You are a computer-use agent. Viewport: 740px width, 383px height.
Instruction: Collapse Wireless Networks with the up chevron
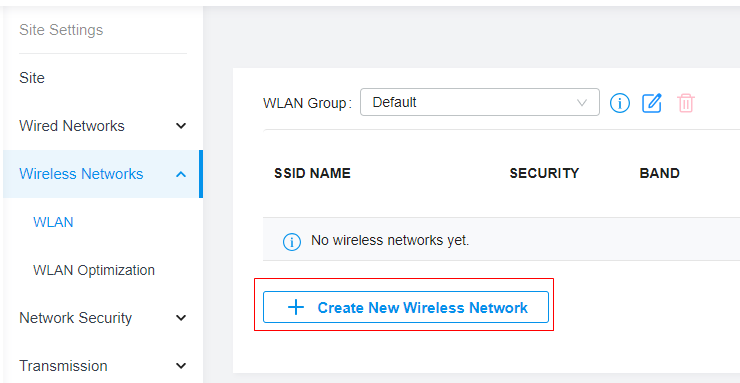click(181, 174)
